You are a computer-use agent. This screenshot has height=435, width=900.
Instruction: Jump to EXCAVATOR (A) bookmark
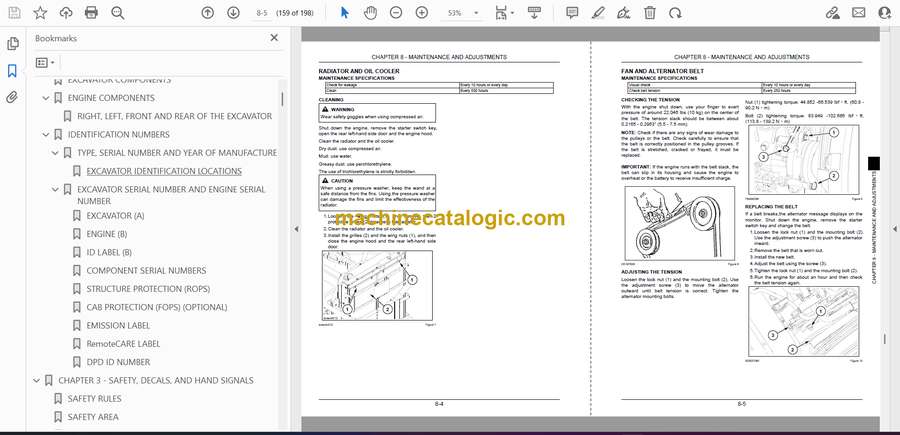(115, 216)
